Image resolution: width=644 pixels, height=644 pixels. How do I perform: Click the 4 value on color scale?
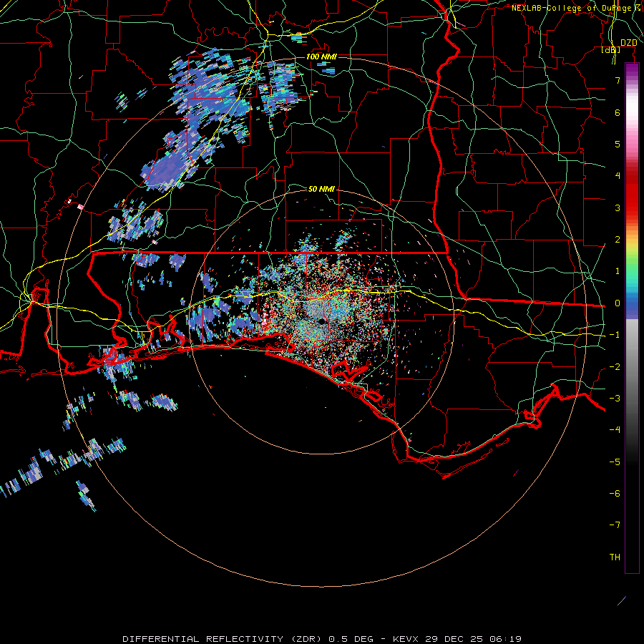point(618,176)
